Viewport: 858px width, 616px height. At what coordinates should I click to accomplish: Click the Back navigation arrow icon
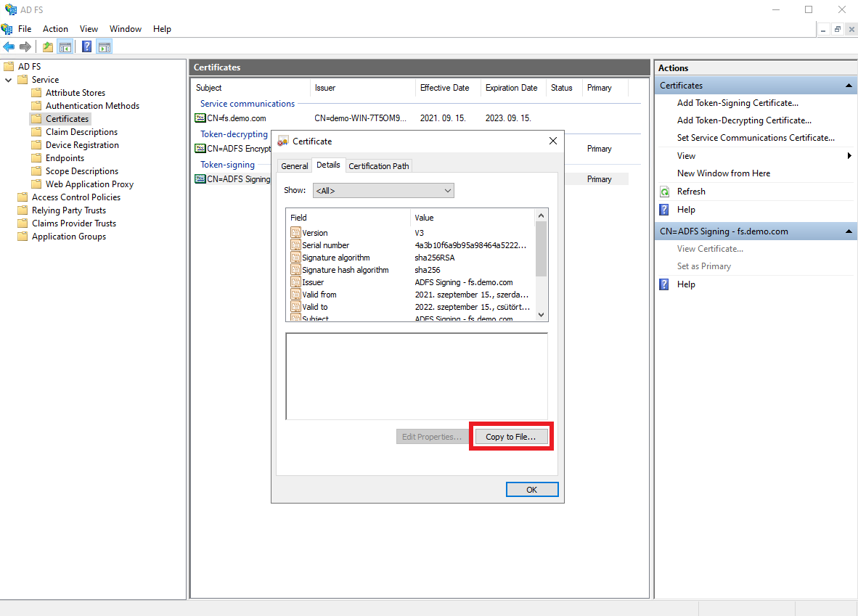(9, 46)
